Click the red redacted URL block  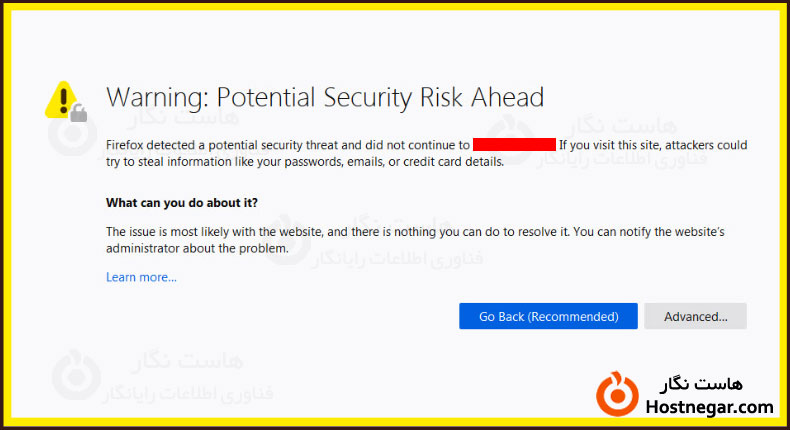(514, 145)
